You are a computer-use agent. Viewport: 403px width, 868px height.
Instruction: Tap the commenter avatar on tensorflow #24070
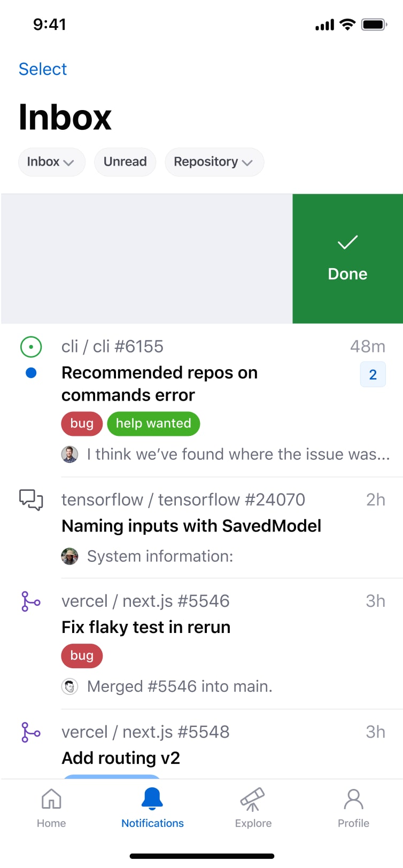[x=69, y=556]
